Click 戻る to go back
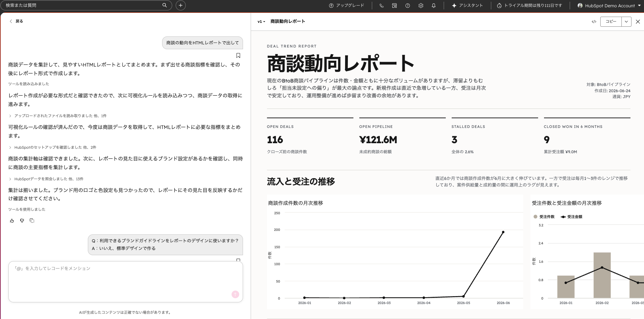The image size is (644, 319). click(16, 21)
